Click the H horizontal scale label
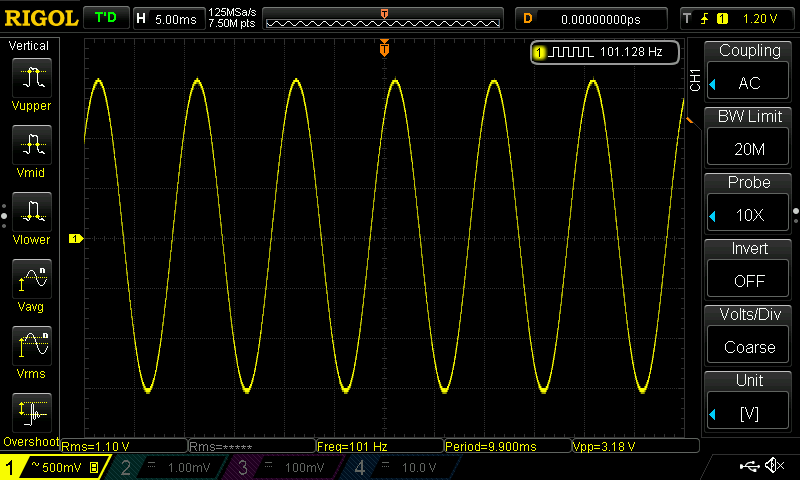 (141, 19)
